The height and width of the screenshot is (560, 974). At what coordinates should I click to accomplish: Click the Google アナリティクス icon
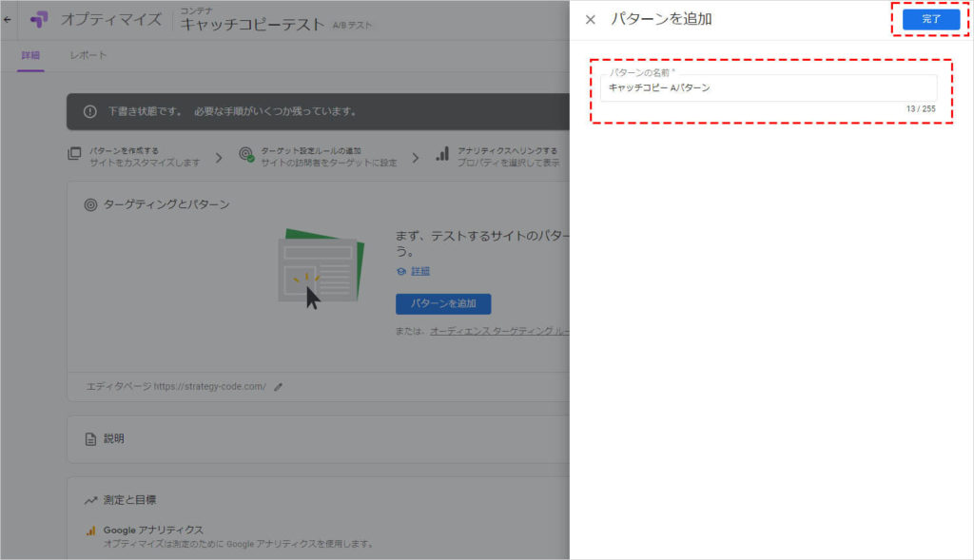[91, 530]
